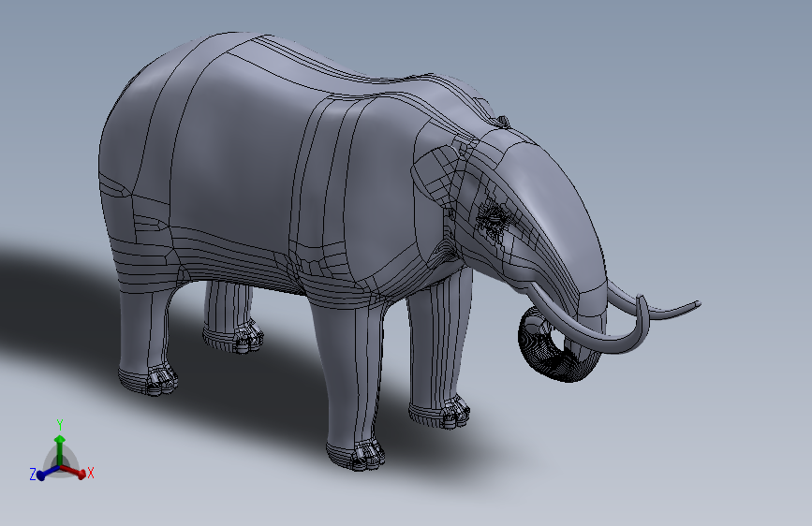This screenshot has height=526, width=812.
Task: Click the blue Z axis of the orientation triad
Action: (x=47, y=472)
